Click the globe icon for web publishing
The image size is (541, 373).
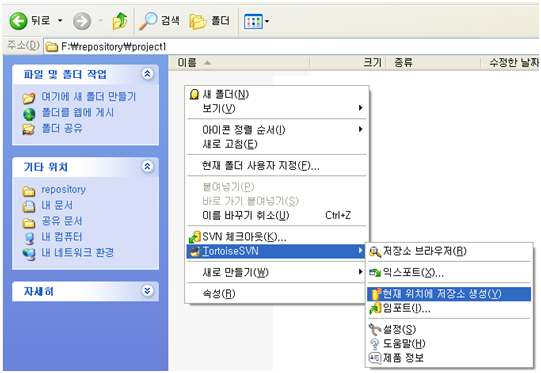pos(29,114)
